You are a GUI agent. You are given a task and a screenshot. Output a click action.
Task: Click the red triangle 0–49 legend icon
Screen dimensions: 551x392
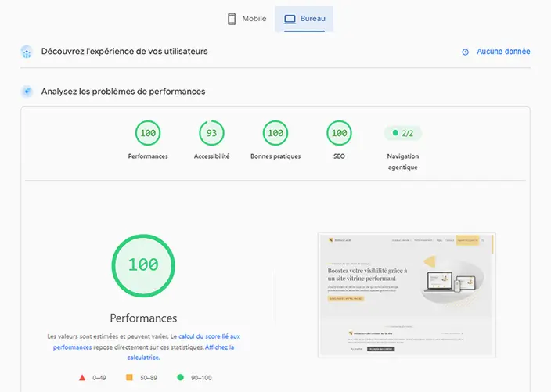pos(82,378)
